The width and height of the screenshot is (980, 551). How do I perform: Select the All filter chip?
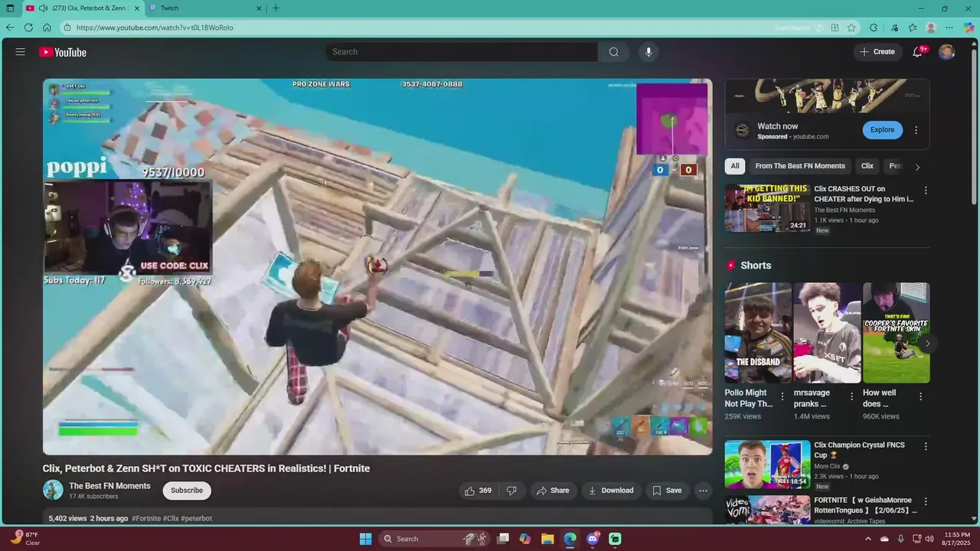pyautogui.click(x=735, y=166)
